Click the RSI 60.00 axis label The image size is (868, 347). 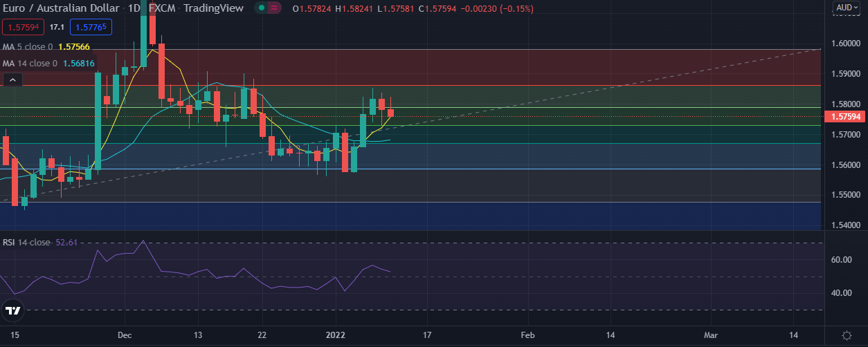tap(841, 260)
